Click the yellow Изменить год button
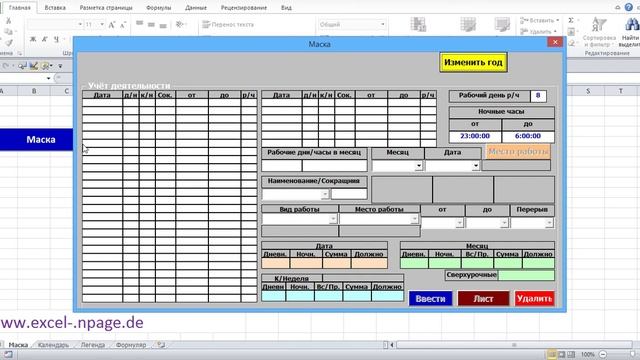This screenshot has width=640, height=360. tap(473, 62)
